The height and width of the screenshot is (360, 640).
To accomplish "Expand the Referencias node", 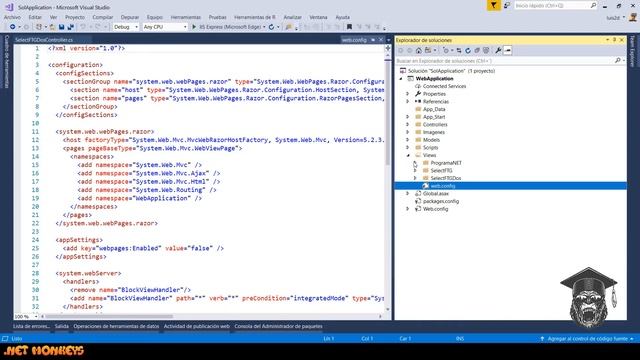I will 407,102.
